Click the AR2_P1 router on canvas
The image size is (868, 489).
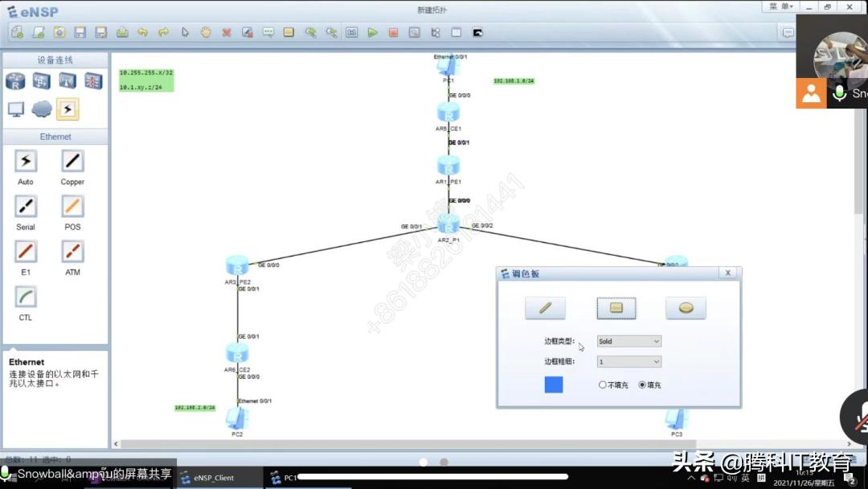[448, 224]
